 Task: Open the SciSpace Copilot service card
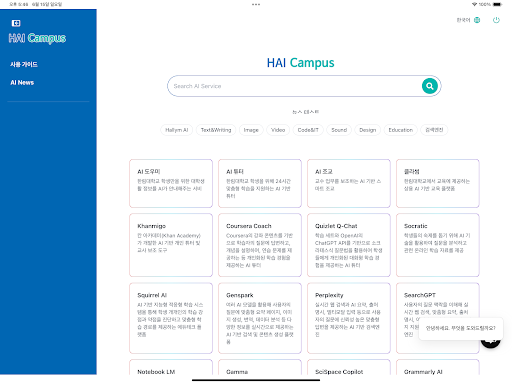coord(349,367)
